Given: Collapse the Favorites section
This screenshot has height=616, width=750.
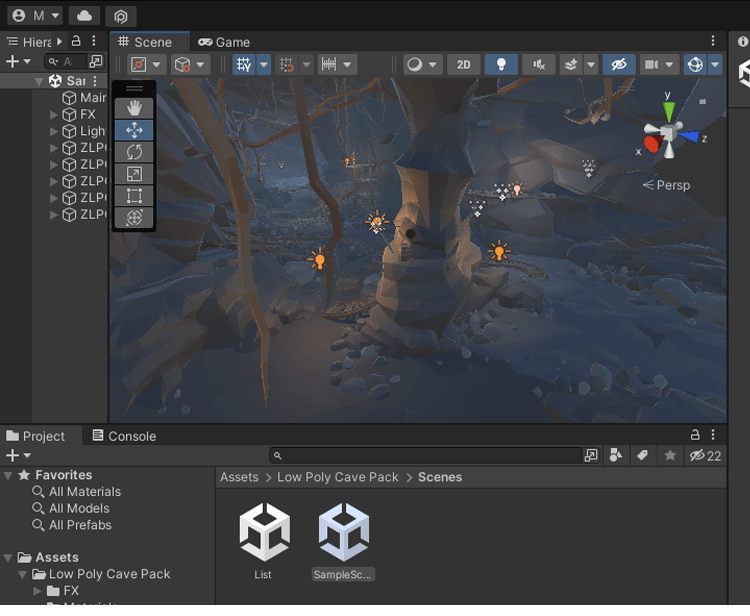Looking at the screenshot, I should point(8,475).
